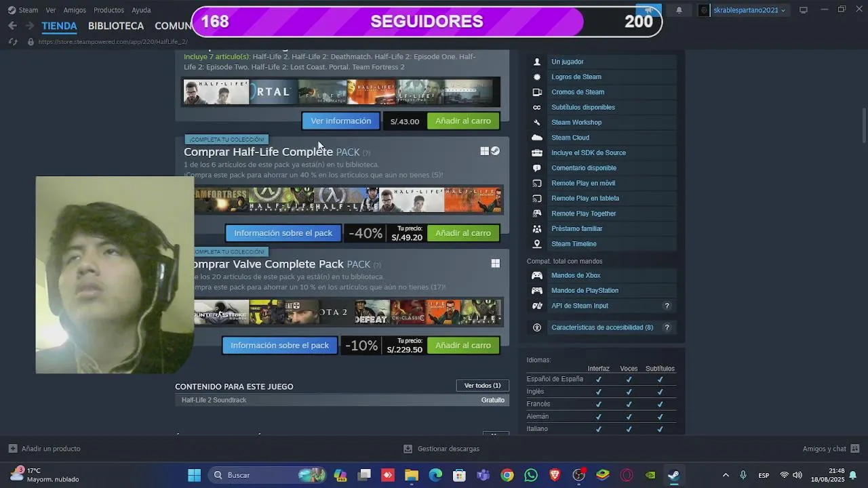Switch to the TIENDA tab
868x488 pixels.
(x=59, y=26)
